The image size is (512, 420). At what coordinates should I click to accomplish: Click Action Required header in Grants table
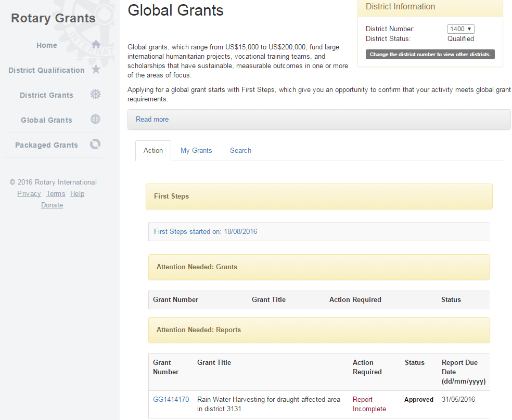click(x=355, y=300)
